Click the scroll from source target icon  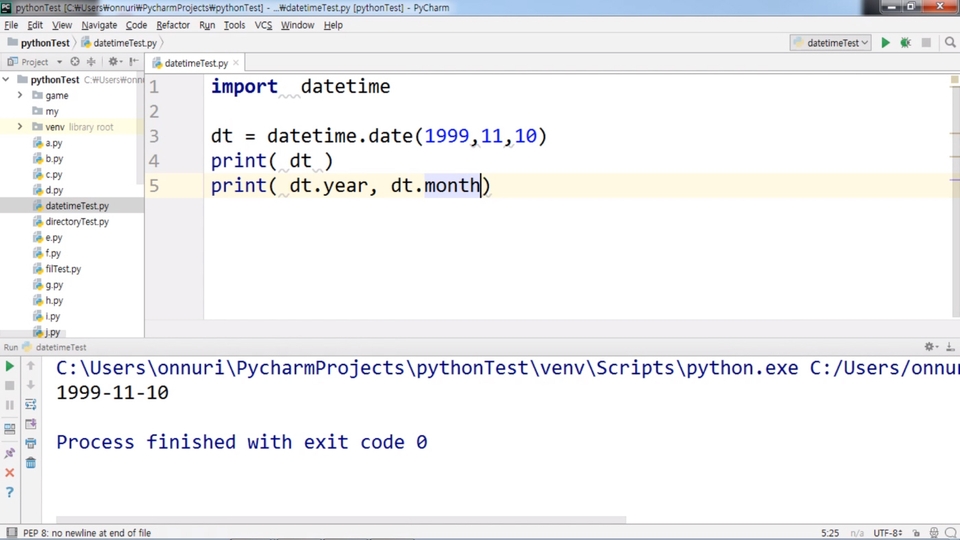[75, 62]
